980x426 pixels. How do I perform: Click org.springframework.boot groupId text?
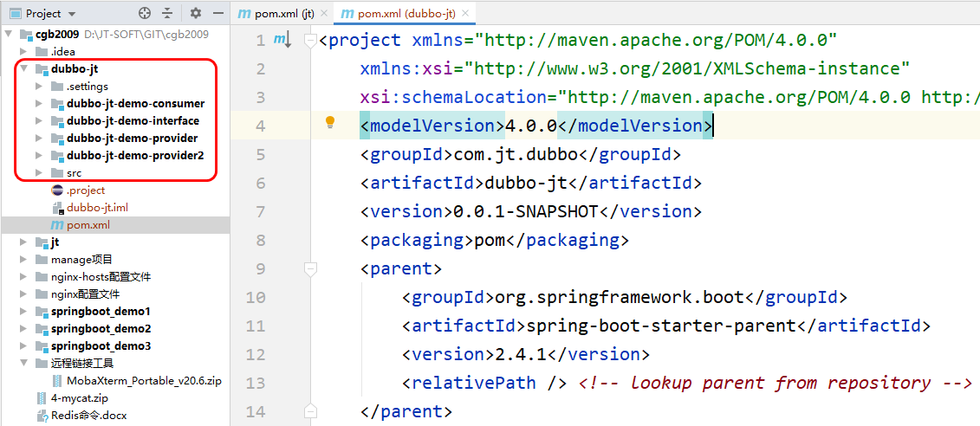click(620, 297)
